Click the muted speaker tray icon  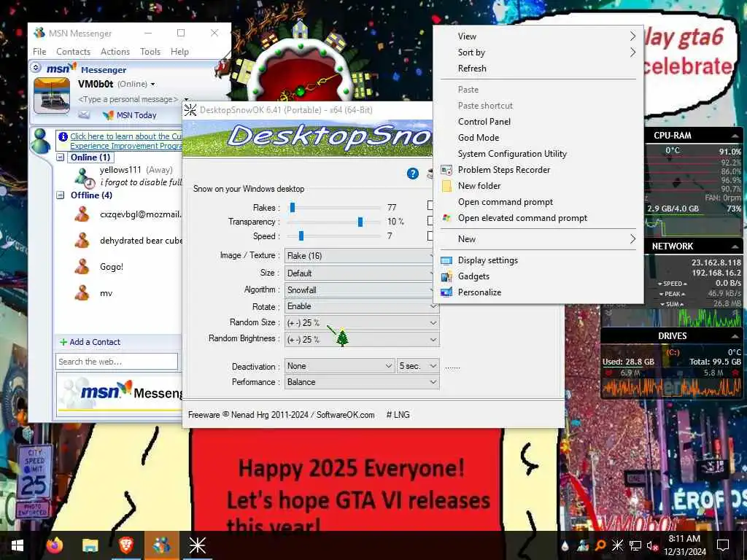(x=652, y=545)
